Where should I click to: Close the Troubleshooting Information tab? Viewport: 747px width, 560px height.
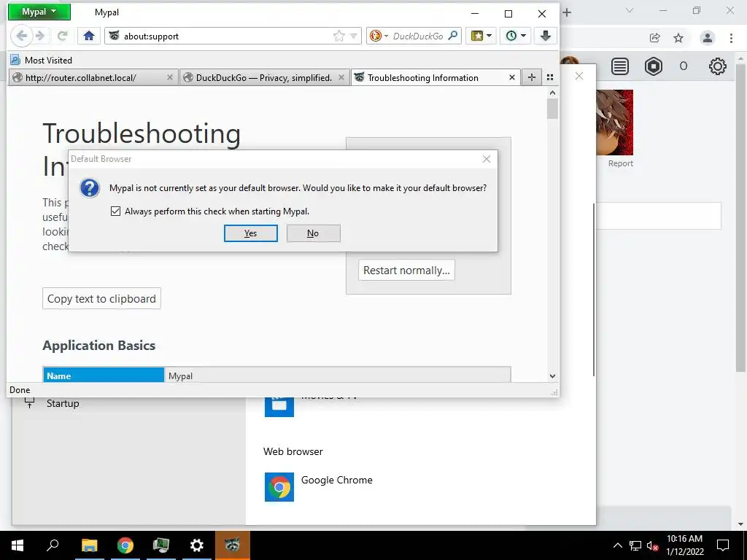tap(511, 77)
